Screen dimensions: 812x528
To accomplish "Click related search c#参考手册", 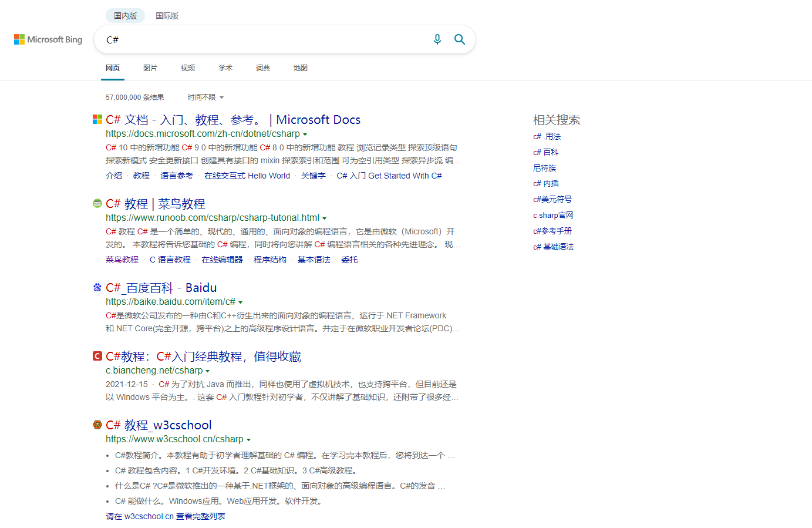I will pos(552,231).
